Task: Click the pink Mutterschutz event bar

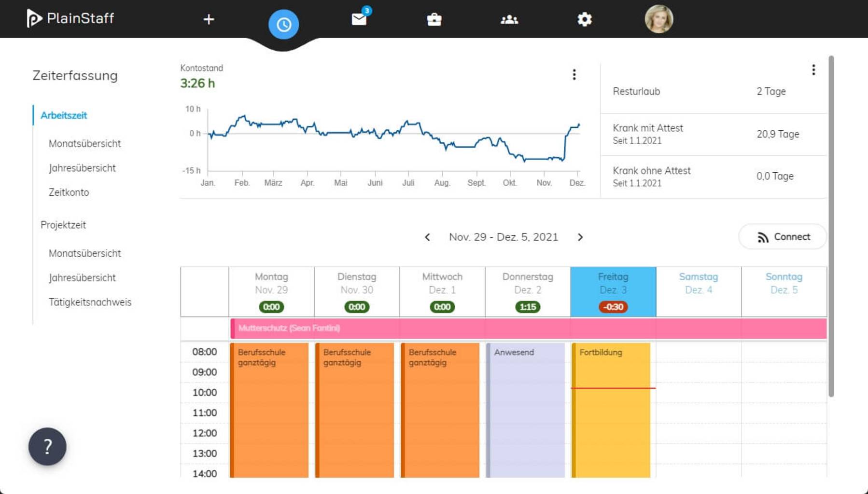Action: point(528,328)
